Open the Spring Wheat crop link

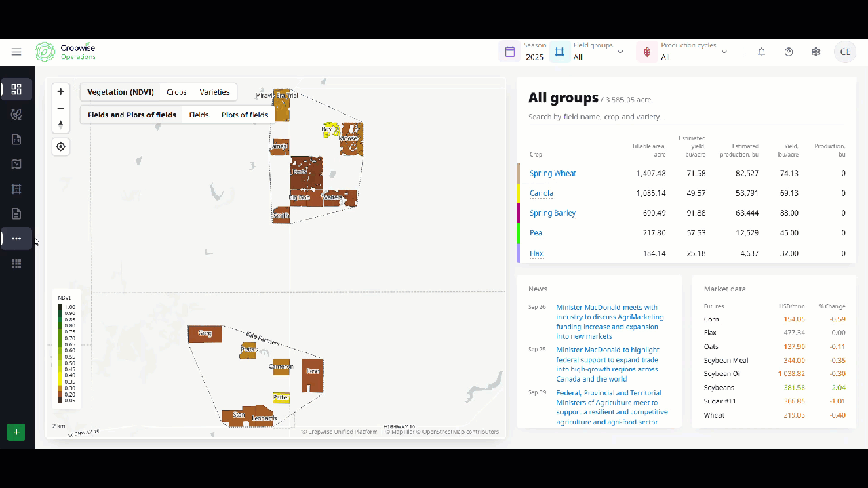[553, 174]
